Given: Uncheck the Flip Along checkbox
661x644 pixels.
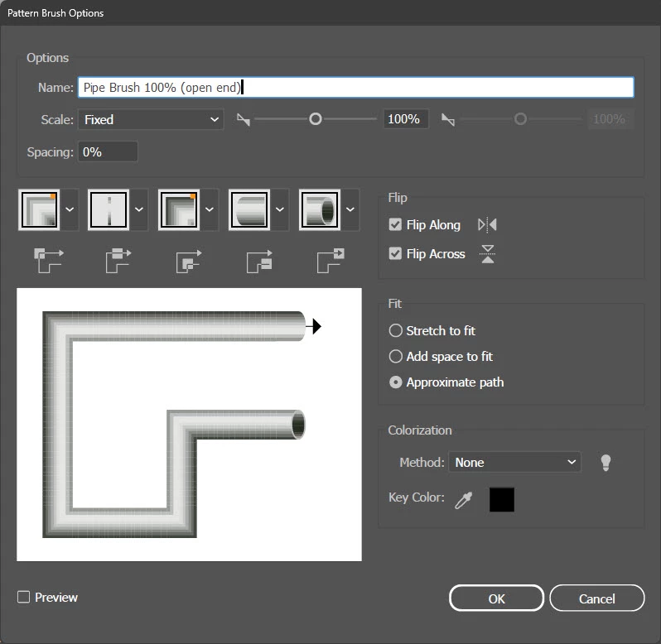Looking at the screenshot, I should (395, 224).
